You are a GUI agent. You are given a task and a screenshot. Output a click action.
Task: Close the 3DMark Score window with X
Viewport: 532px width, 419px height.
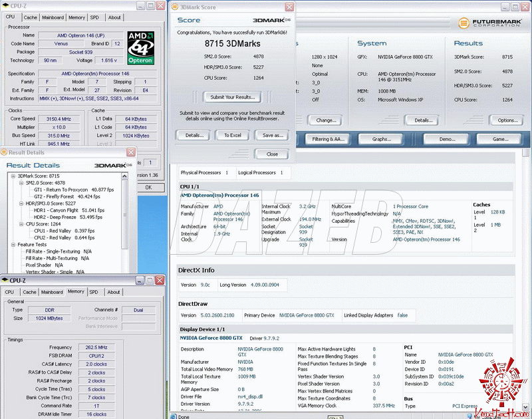289,7
